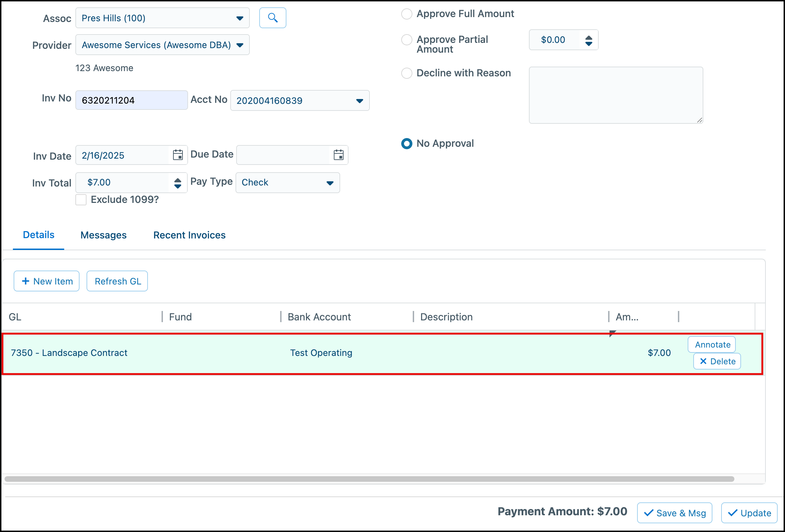
Task: Choose Decline with Reason
Action: tap(406, 73)
